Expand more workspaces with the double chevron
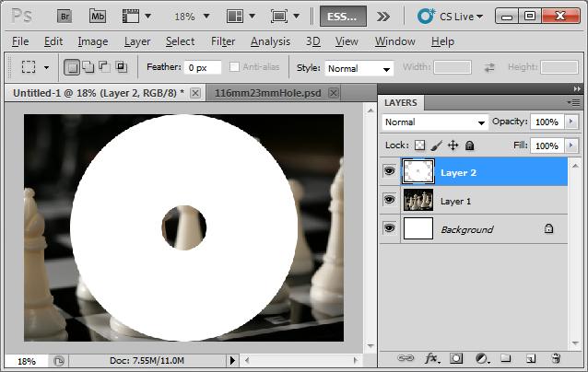Image resolution: width=588 pixels, height=372 pixels. pos(382,17)
